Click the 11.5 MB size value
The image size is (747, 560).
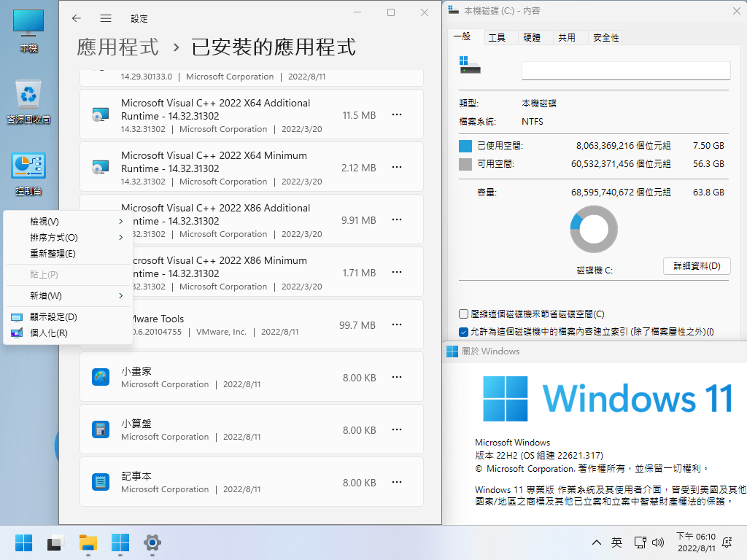click(359, 115)
